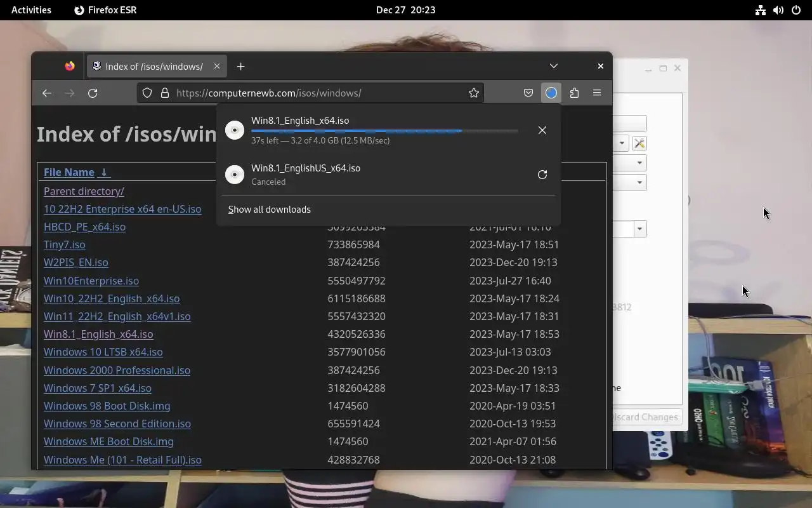Open the Dec 27 20:23 clock calendar
The width and height of the screenshot is (812, 508).
(405, 10)
